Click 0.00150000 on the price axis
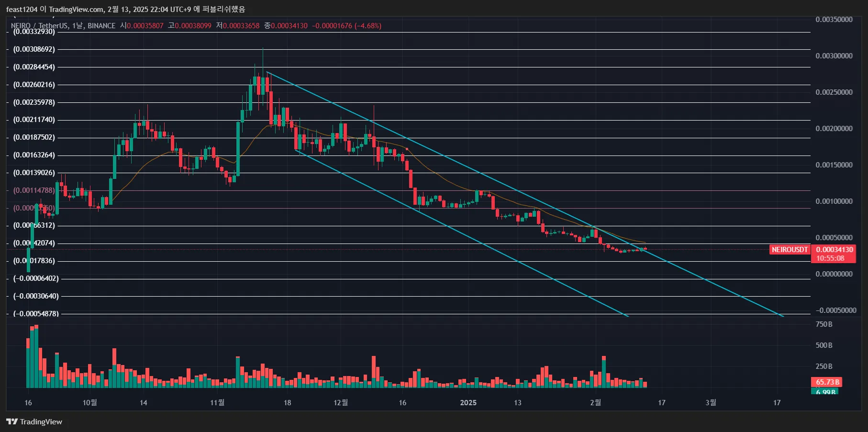868x432 pixels. coord(834,165)
